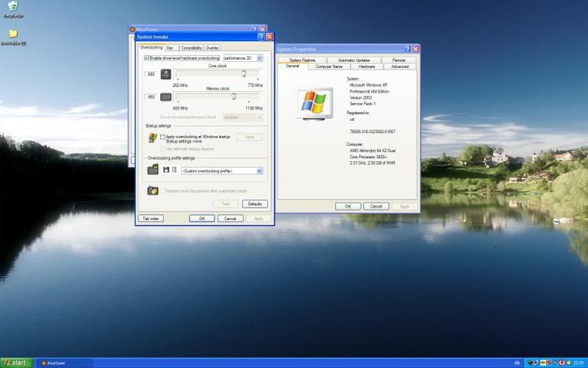Select the General tab in System Properties
The image size is (588, 368).
(x=293, y=66)
